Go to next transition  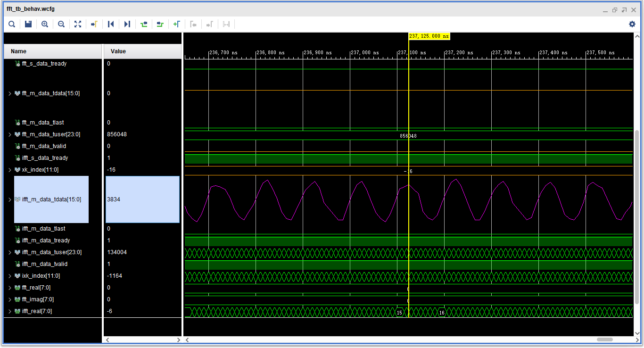coord(160,24)
